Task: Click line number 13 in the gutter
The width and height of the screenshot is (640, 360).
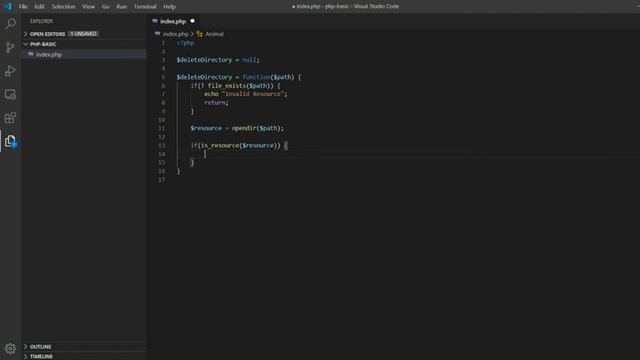Action: (x=162, y=145)
